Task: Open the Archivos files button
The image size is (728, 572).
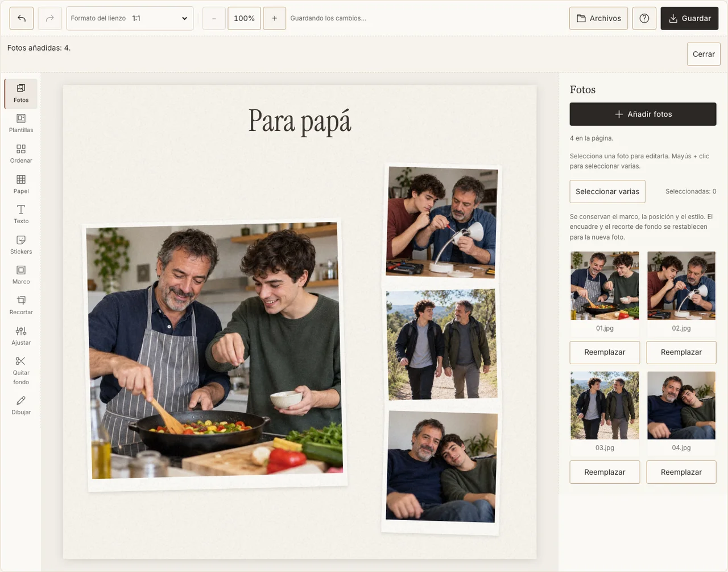Action: pyautogui.click(x=598, y=18)
